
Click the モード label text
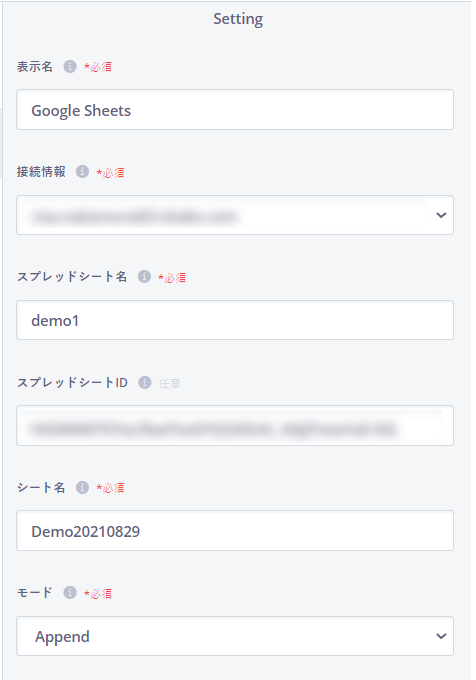pos(35,592)
